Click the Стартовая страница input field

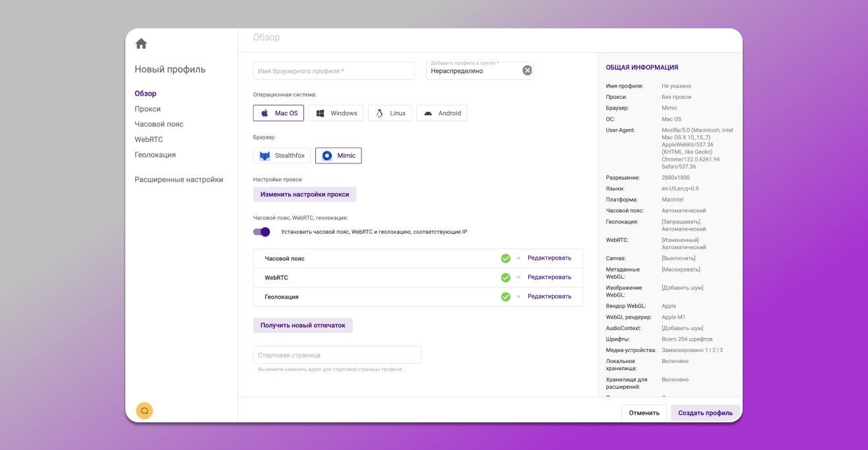[337, 355]
